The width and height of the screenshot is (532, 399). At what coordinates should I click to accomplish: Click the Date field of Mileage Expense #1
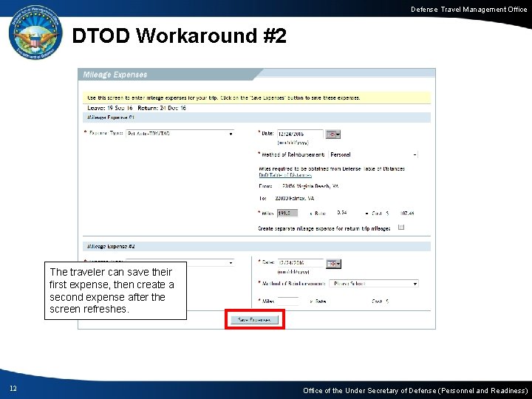click(300, 134)
